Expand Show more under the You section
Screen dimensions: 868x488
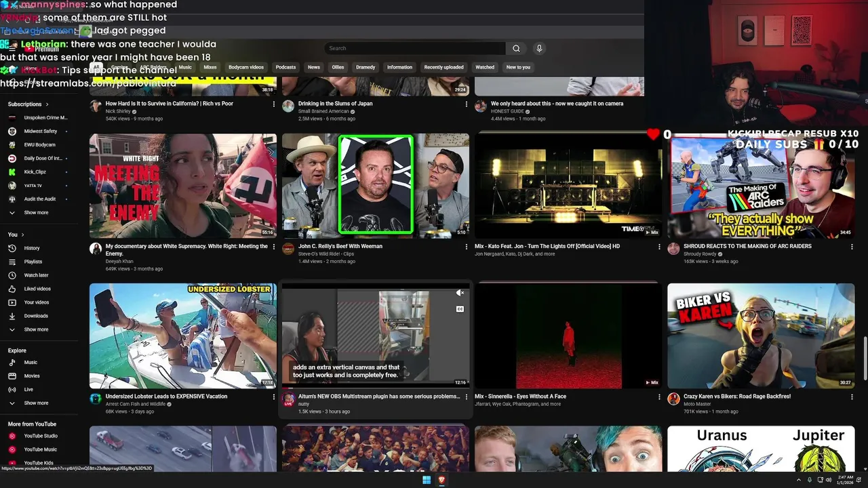click(x=36, y=329)
